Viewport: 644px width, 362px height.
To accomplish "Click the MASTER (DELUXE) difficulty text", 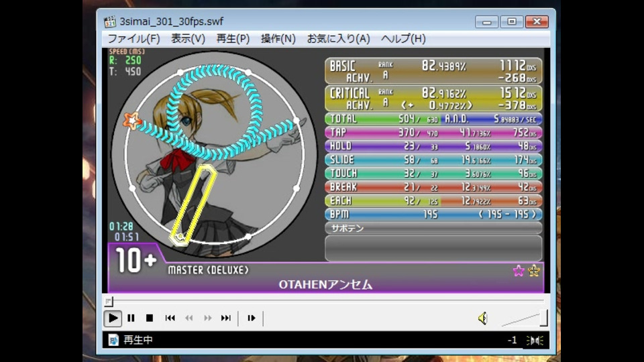I will coord(208,270).
